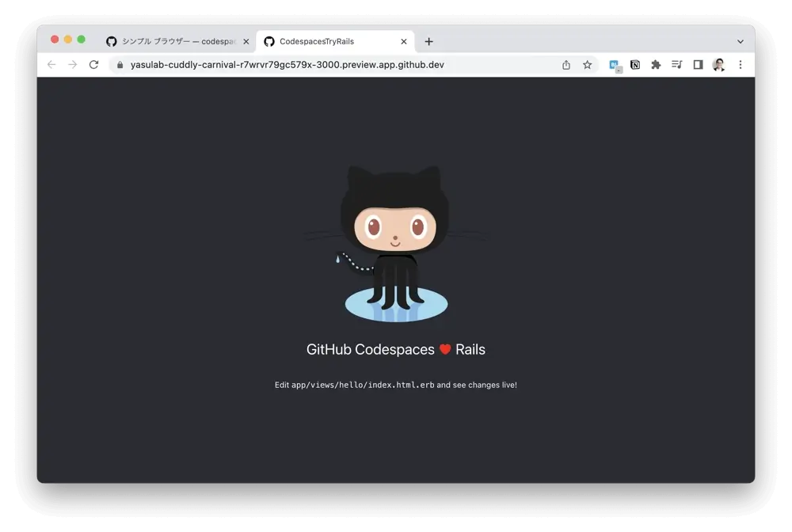This screenshot has width=792, height=532.
Task: Click the browser back arrow
Action: [51, 65]
